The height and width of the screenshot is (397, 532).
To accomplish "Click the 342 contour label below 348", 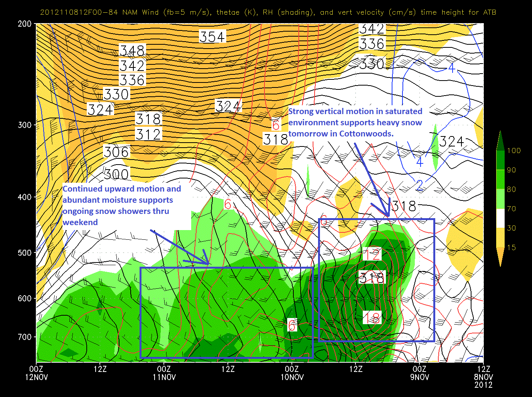I will (x=132, y=66).
